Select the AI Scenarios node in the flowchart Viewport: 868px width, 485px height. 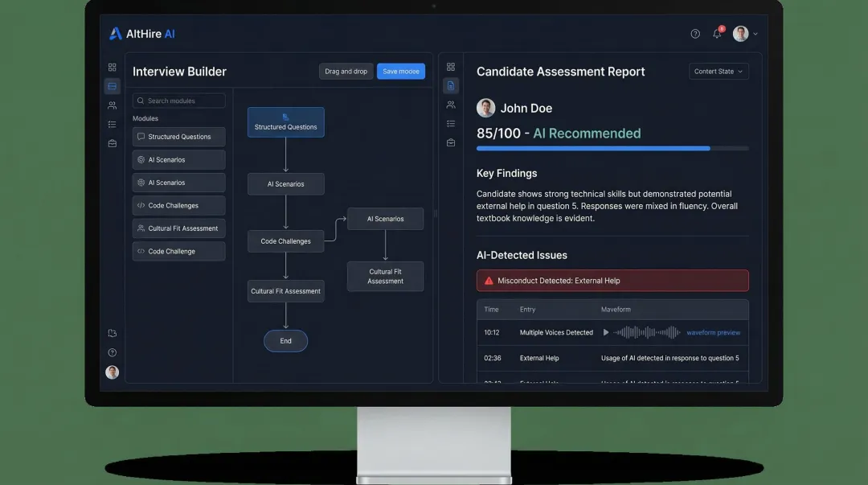click(x=285, y=183)
